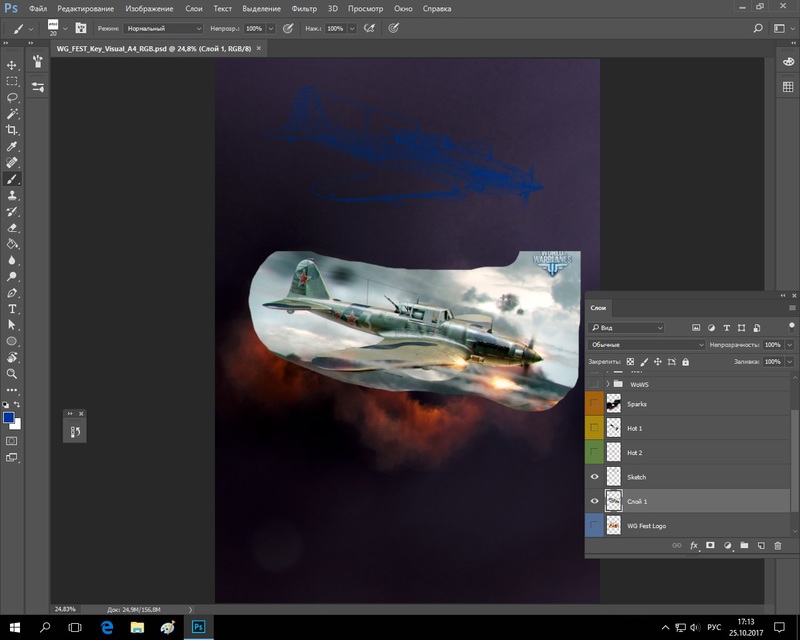
Task: Select the Magic Wand tool
Action: (12, 114)
